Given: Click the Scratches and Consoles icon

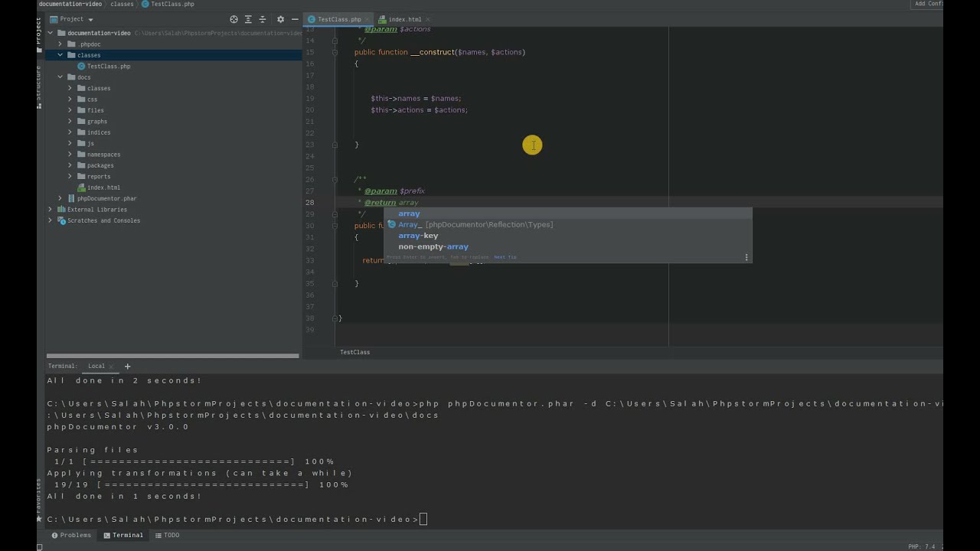Looking at the screenshot, I should 62,220.
